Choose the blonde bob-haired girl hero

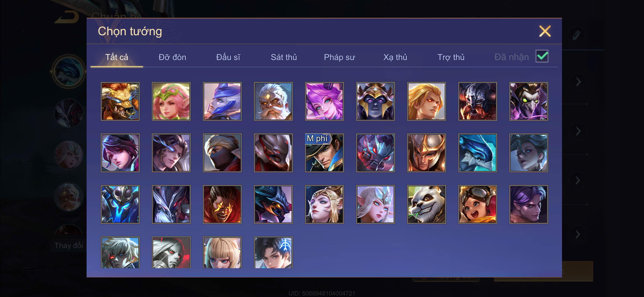point(222,253)
